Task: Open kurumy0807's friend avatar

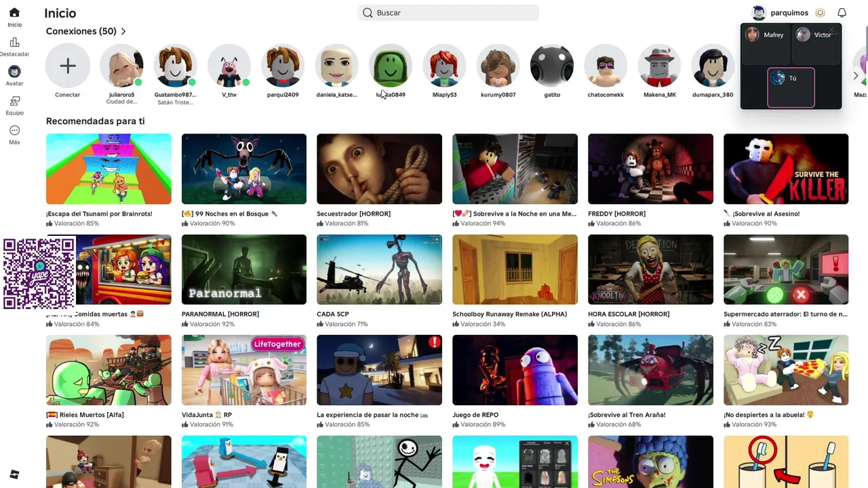Action: tap(498, 66)
